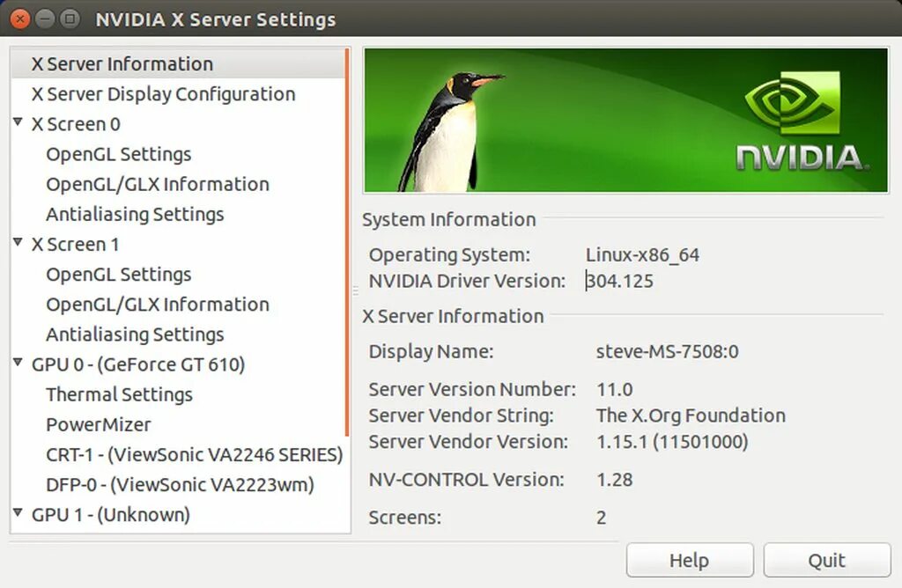Collapse the GPU 1 (Unknown) node
902x588 pixels.
coord(18,512)
